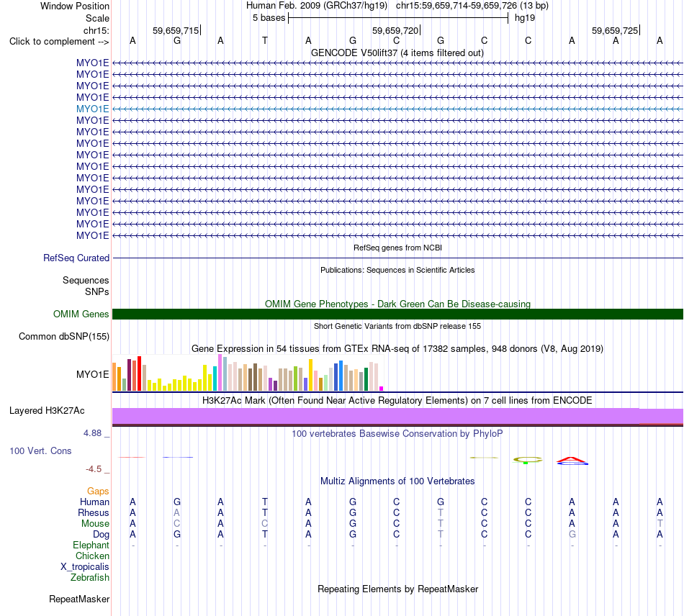Click the red-and-blue triangle conservation glyph
Image resolution: width=684 pixels, height=616 pixels.
coord(572,461)
